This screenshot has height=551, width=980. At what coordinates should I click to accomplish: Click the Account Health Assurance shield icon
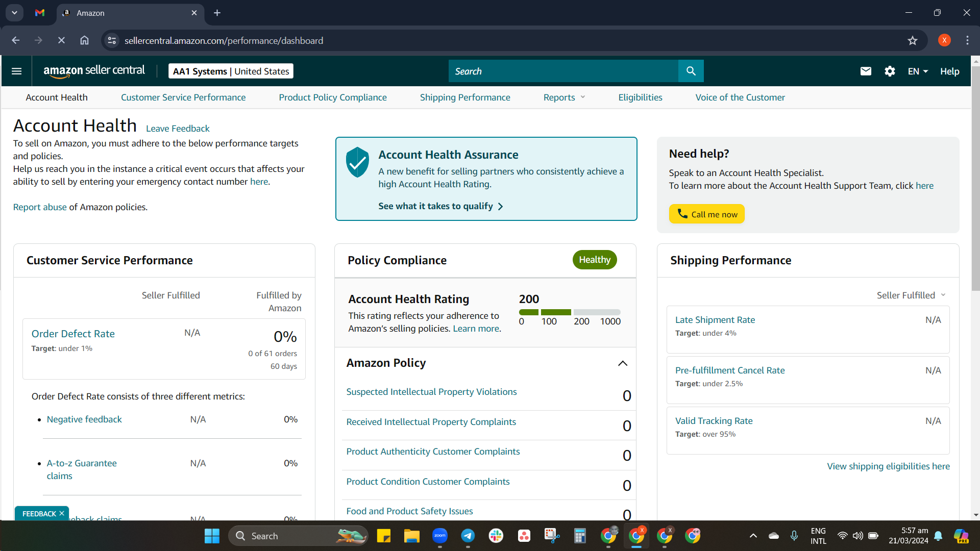[x=357, y=162]
